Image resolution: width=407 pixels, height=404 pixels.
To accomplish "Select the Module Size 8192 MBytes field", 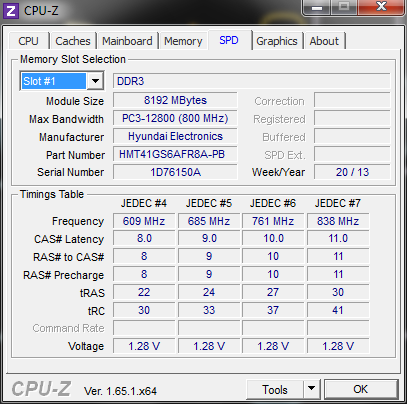I will coord(175,100).
